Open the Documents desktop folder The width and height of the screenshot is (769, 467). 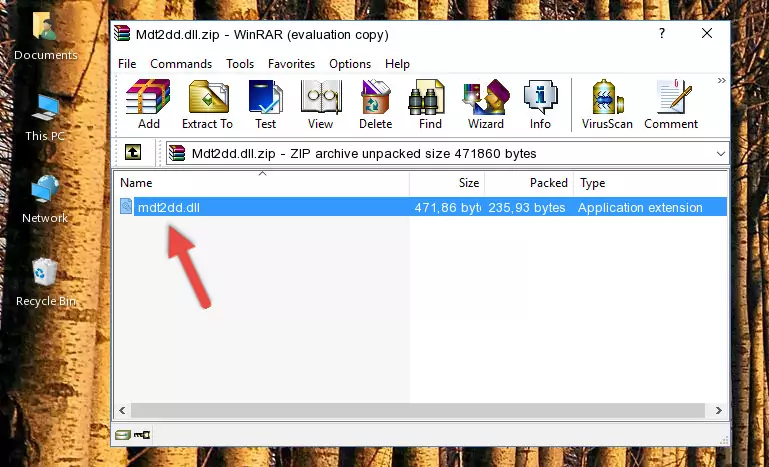[45, 37]
